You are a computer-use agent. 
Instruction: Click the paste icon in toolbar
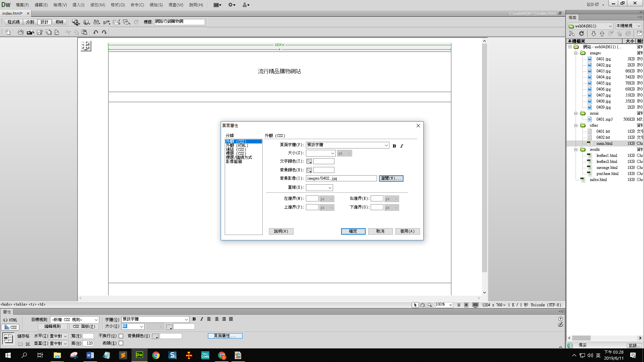coord(84,32)
